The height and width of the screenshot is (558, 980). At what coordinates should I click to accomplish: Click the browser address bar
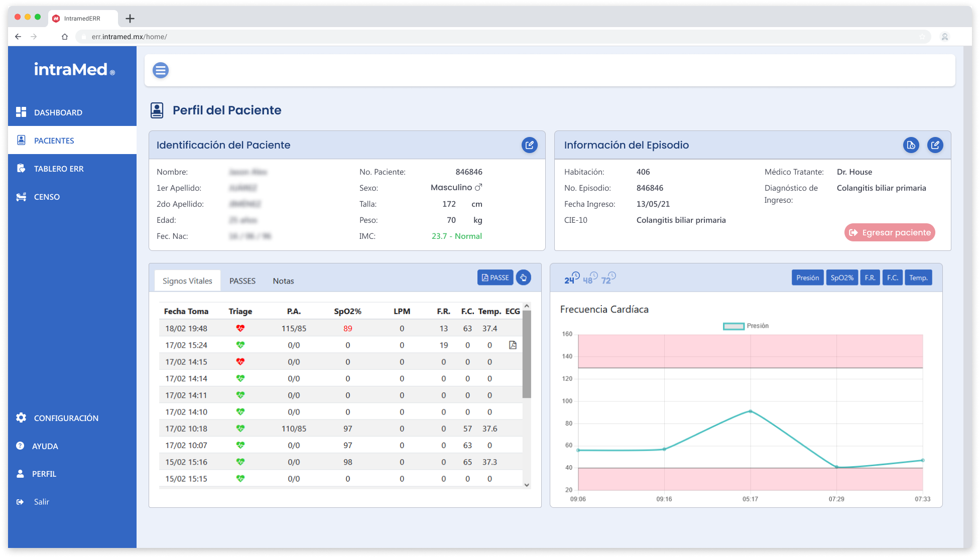[502, 37]
